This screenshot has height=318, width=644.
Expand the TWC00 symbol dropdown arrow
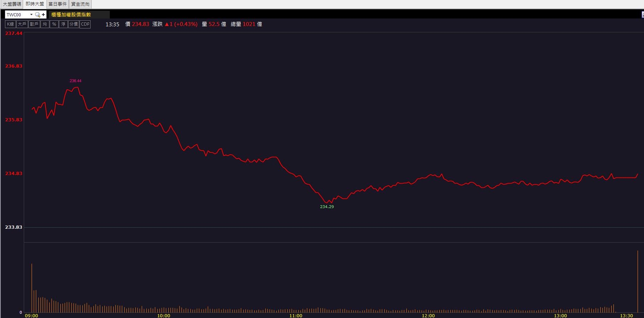(x=31, y=15)
